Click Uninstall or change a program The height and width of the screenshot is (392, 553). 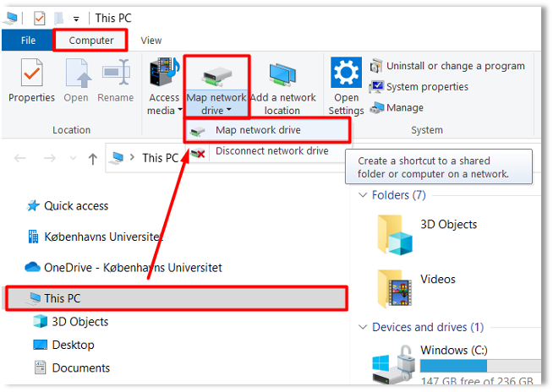tap(446, 66)
